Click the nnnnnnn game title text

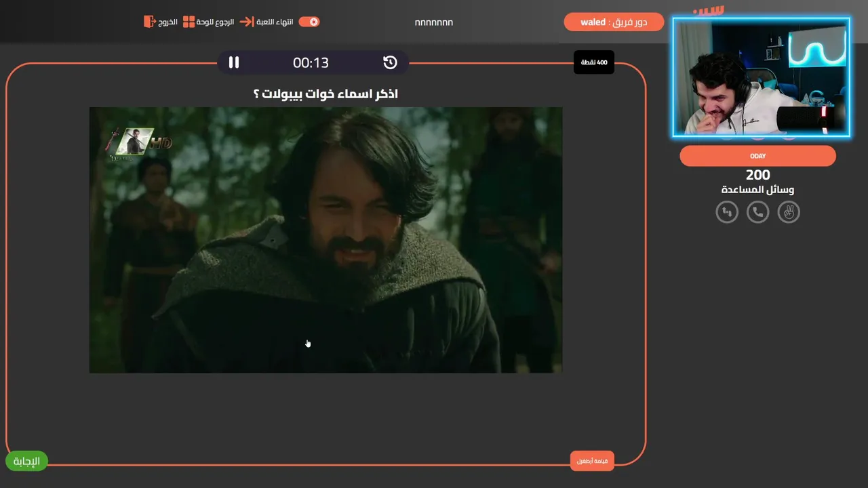pos(434,22)
